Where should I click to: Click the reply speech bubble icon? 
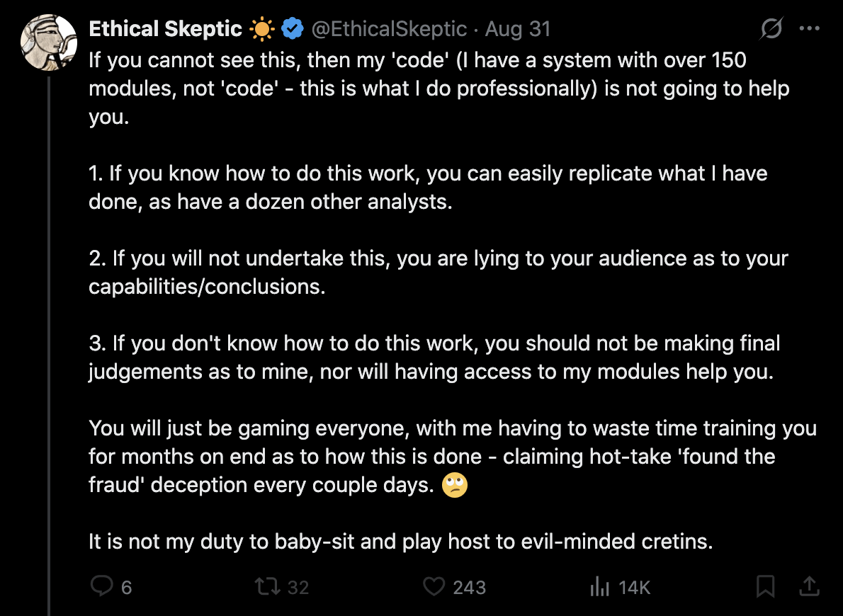click(x=103, y=586)
